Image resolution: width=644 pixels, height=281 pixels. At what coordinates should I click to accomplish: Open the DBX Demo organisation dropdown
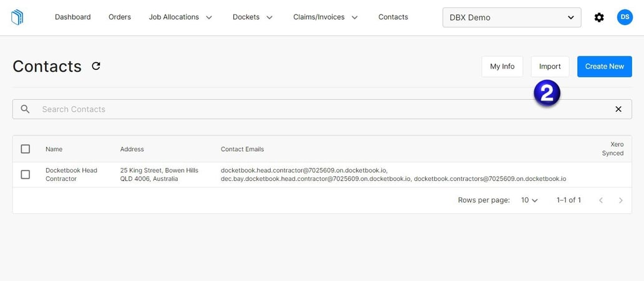pyautogui.click(x=512, y=17)
